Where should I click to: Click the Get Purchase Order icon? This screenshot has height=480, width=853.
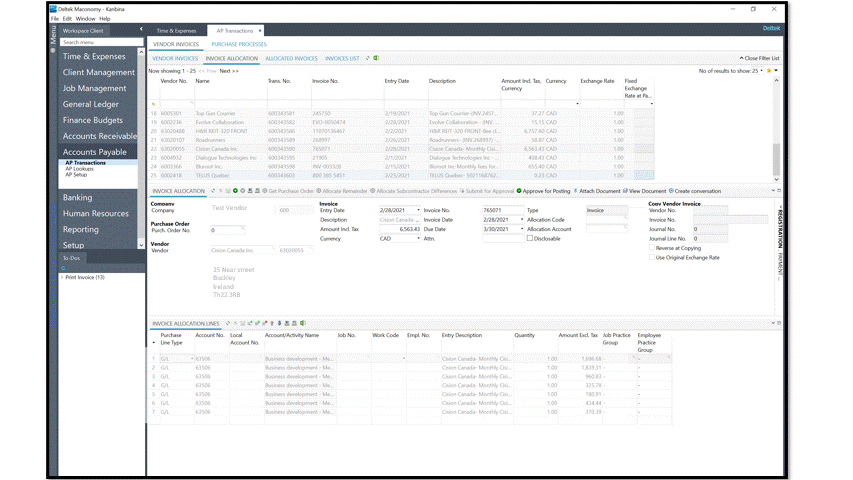tap(265, 191)
